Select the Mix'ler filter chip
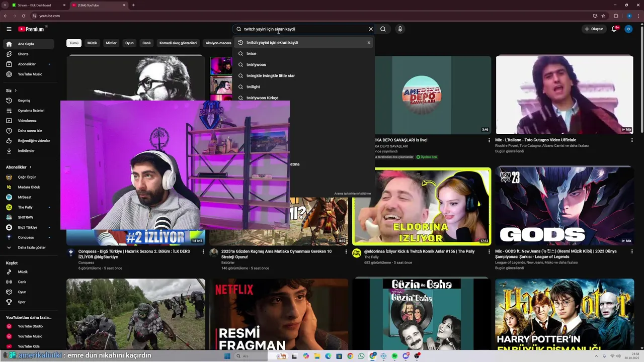644x362 pixels. [x=111, y=43]
